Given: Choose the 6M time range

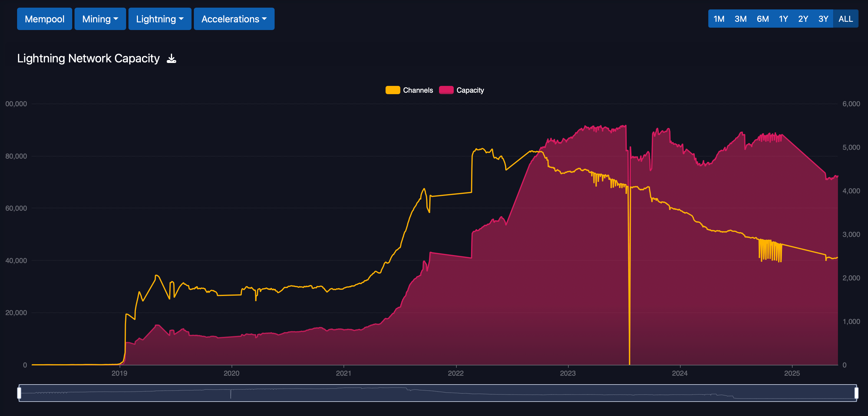Looking at the screenshot, I should [763, 19].
